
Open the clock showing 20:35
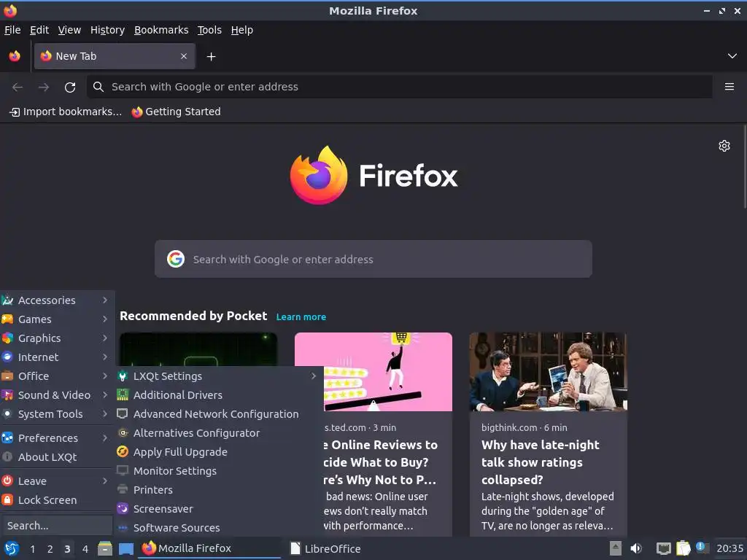pyautogui.click(x=729, y=548)
